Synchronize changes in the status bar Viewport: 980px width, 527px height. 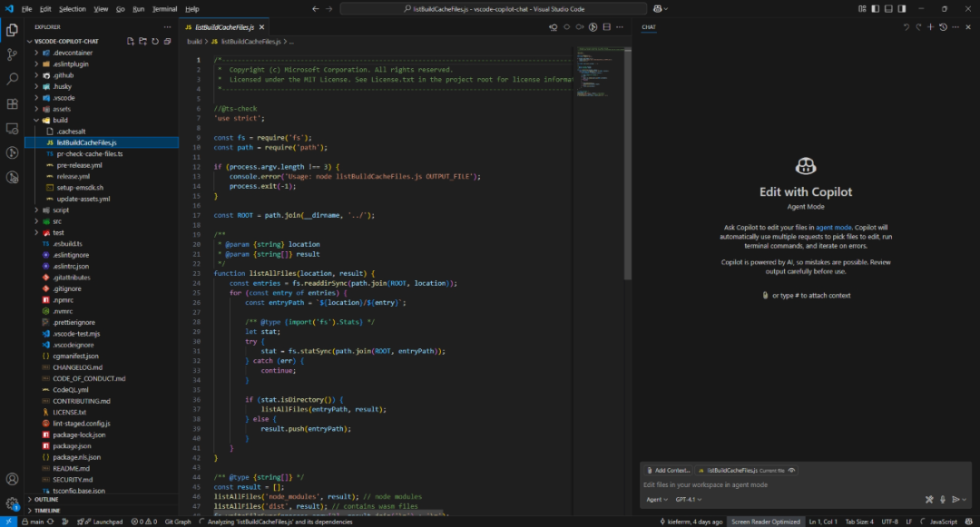point(51,522)
